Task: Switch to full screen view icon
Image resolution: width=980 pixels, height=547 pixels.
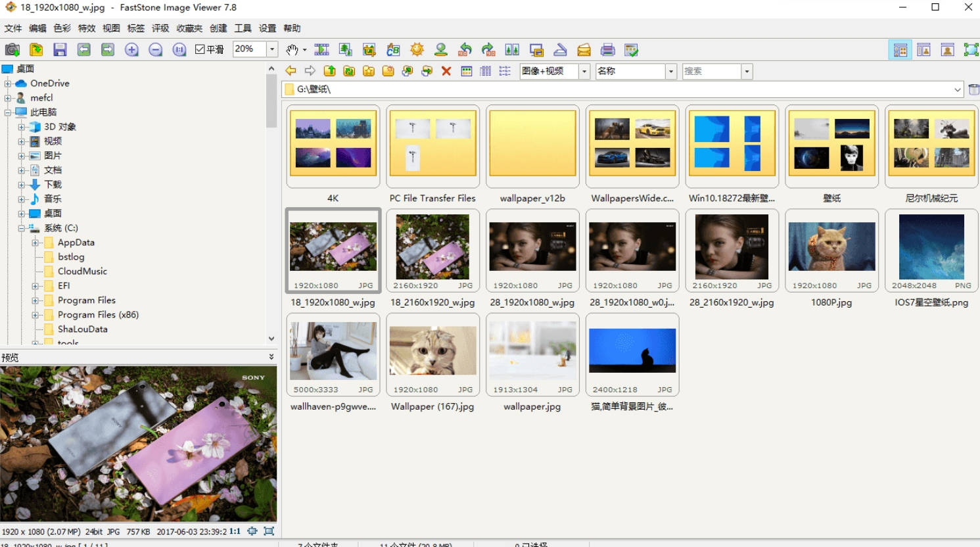Action: click(971, 50)
